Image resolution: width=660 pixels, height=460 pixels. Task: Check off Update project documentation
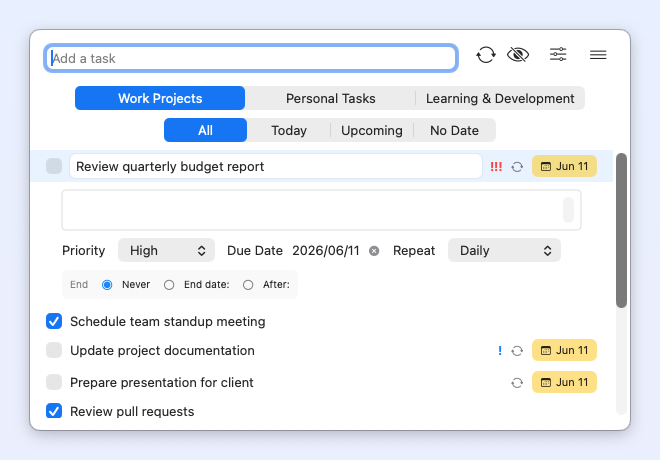(x=54, y=350)
